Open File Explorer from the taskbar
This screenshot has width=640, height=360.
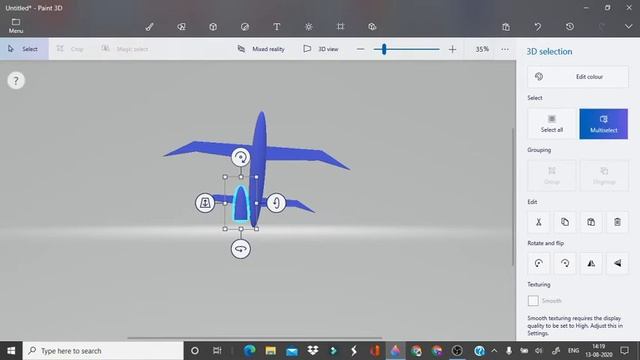271,351
